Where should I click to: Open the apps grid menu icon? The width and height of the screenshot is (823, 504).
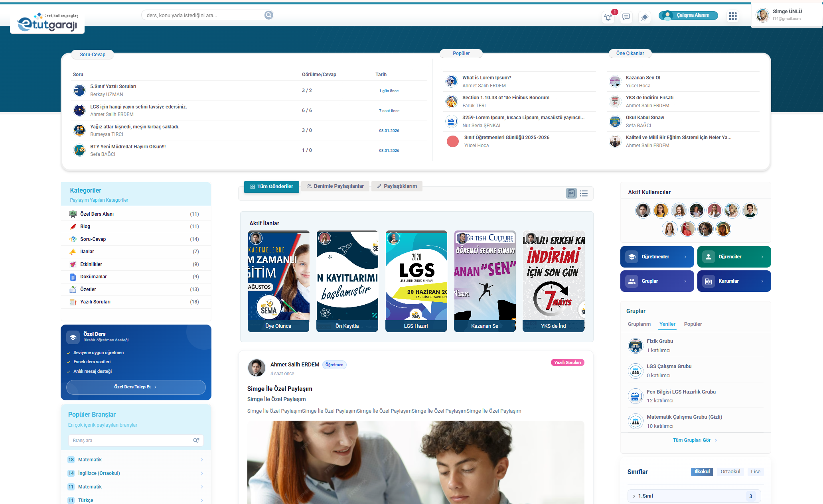click(732, 16)
